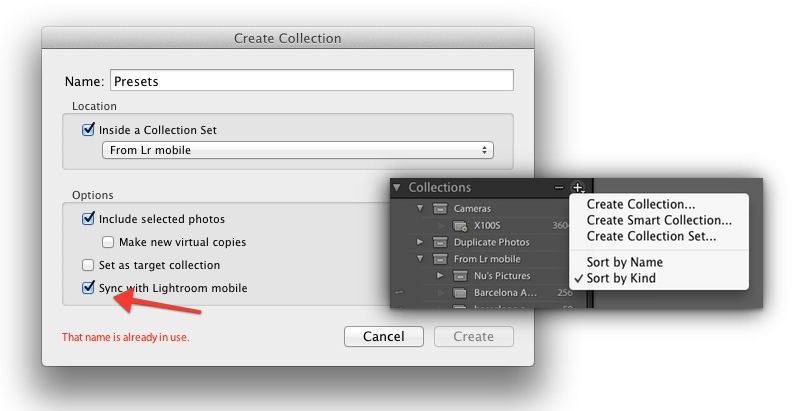Toggle Include selected photos checkbox
800x411 pixels.
pyautogui.click(x=89, y=219)
